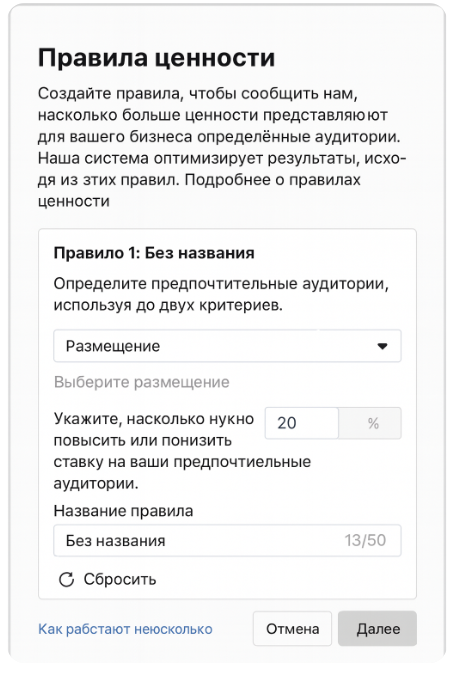Click the Создайте правила intro paragraph
This screenshot has width=457, height=675.
222,147
